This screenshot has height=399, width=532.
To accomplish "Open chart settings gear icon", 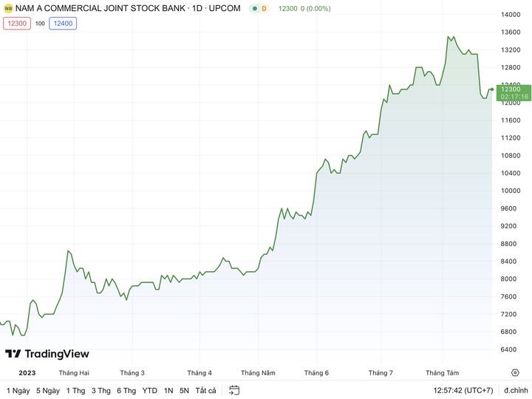I will 515,373.
